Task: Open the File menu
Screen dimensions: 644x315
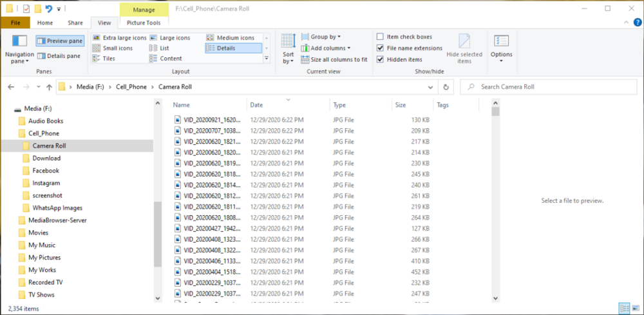Action: point(15,23)
